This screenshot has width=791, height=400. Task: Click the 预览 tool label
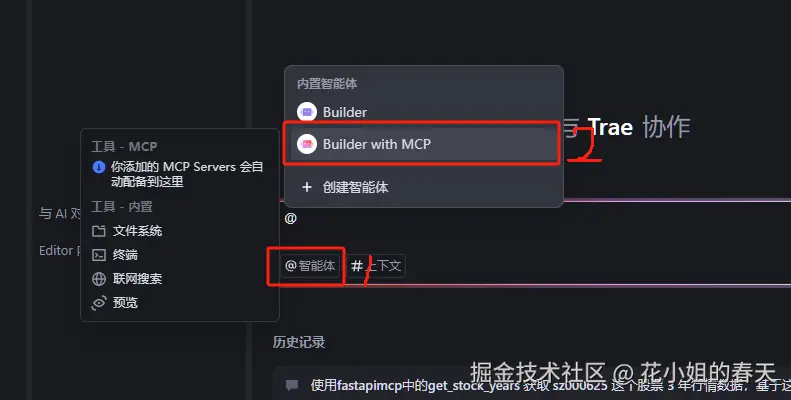125,303
